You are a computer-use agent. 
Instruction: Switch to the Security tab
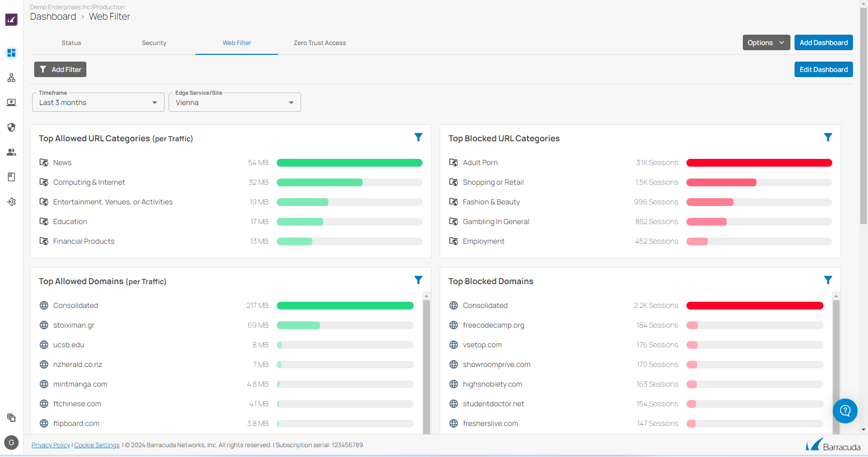(154, 43)
